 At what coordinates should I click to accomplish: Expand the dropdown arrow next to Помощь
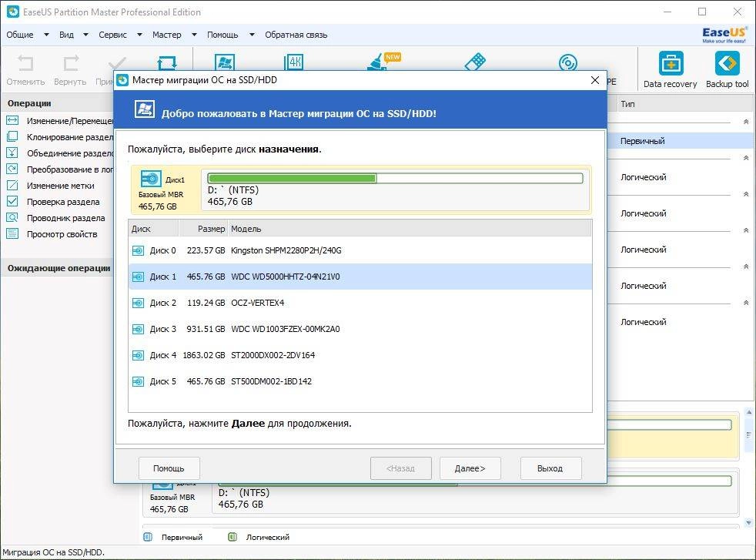coord(252,35)
